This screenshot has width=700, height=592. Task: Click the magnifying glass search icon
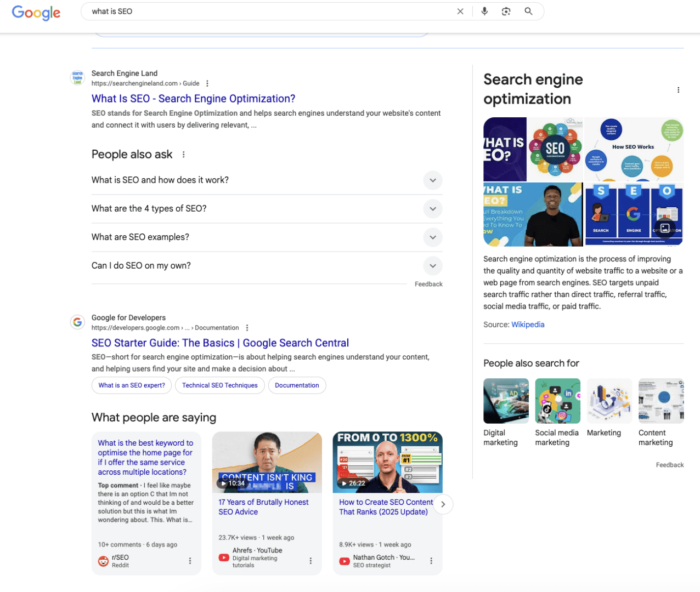point(528,12)
